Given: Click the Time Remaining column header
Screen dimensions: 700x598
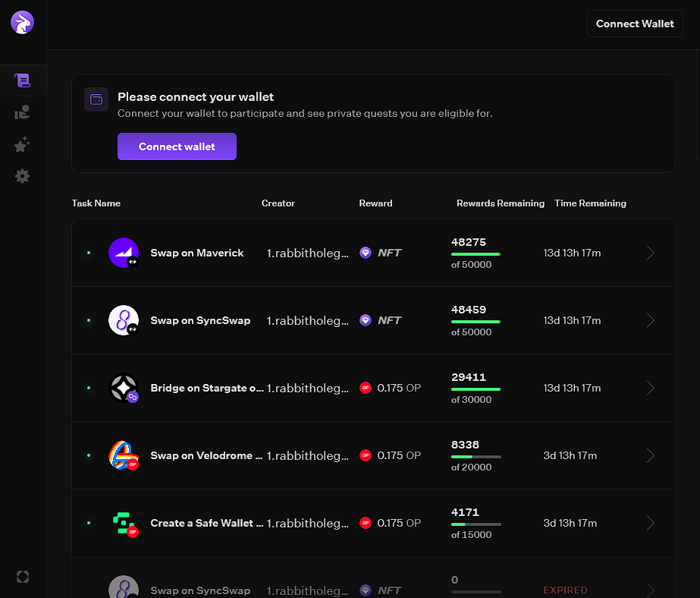Looking at the screenshot, I should (x=590, y=203).
